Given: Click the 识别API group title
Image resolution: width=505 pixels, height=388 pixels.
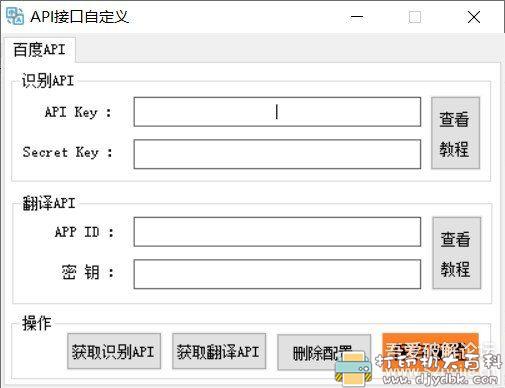Looking at the screenshot, I should [x=48, y=81].
